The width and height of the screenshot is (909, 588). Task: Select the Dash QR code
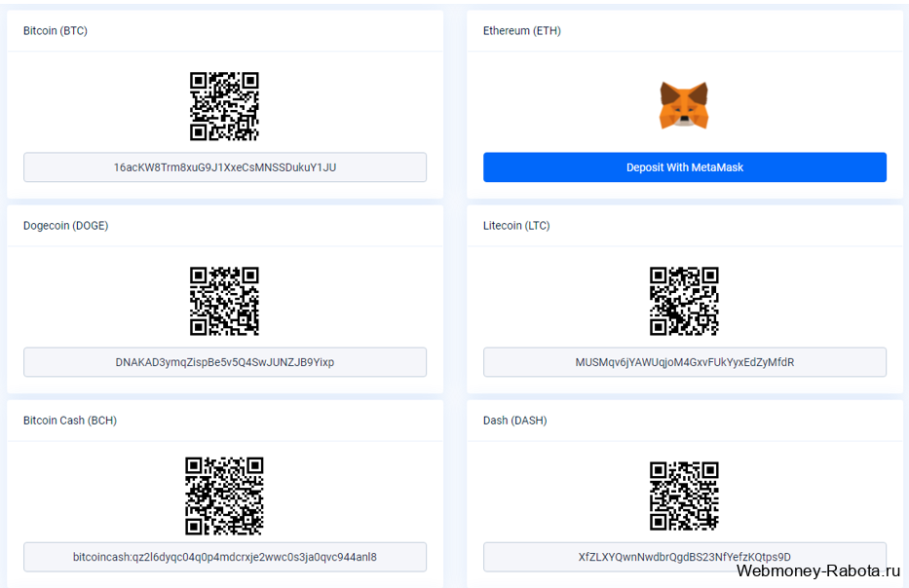pyautogui.click(x=684, y=496)
